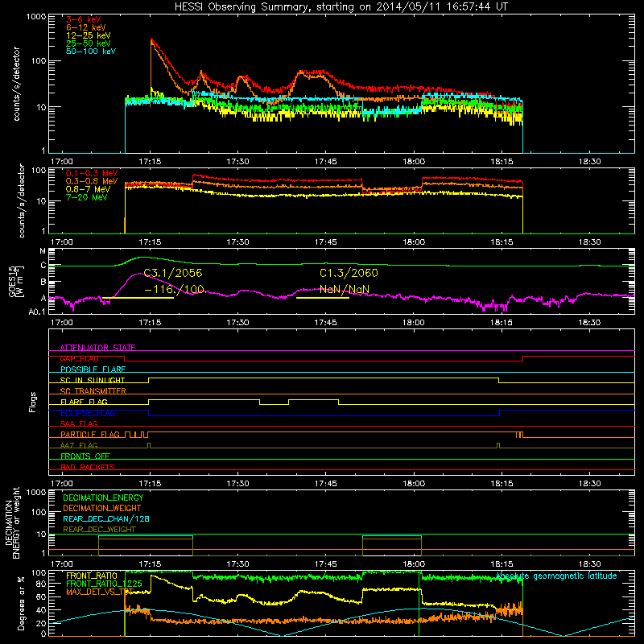644x644 pixels.
Task: Select the ATTENUATOR_STATE flag label
Action: (x=97, y=348)
